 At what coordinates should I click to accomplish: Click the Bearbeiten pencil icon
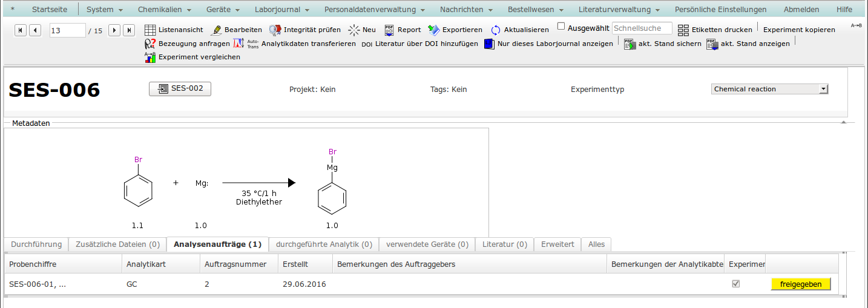point(216,30)
